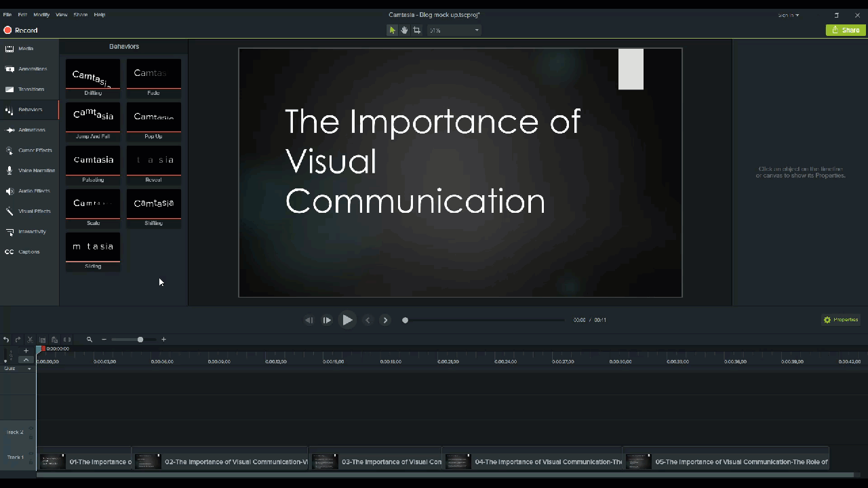
Task: Open the Properties panel
Action: coord(841,319)
